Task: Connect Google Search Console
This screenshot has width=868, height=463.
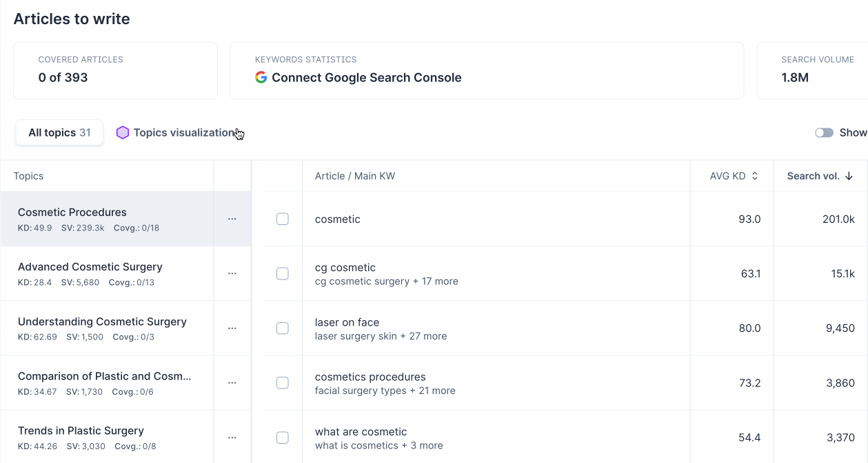Action: [366, 77]
